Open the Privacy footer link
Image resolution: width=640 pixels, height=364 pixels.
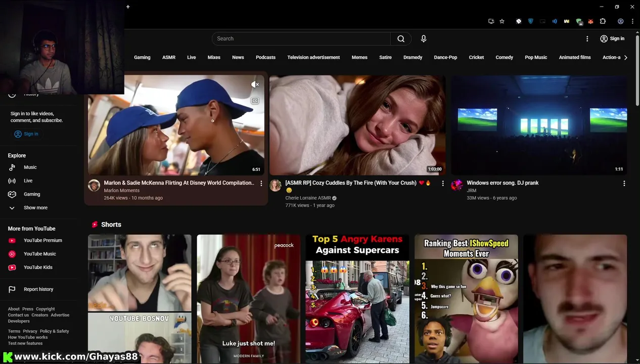30,331
